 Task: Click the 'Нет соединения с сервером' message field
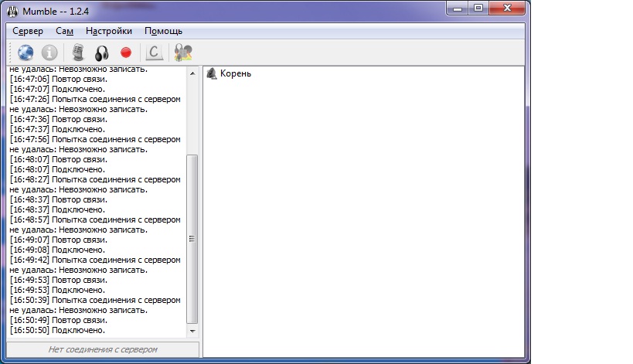103,349
